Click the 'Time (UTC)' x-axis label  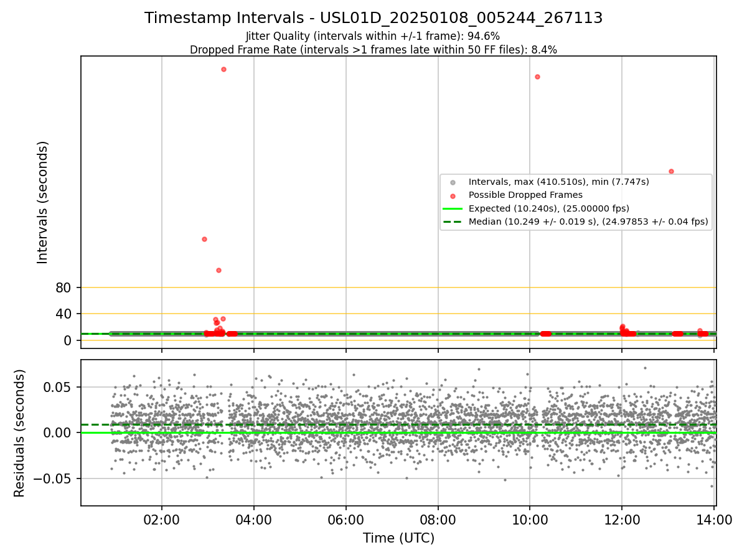coord(399,538)
